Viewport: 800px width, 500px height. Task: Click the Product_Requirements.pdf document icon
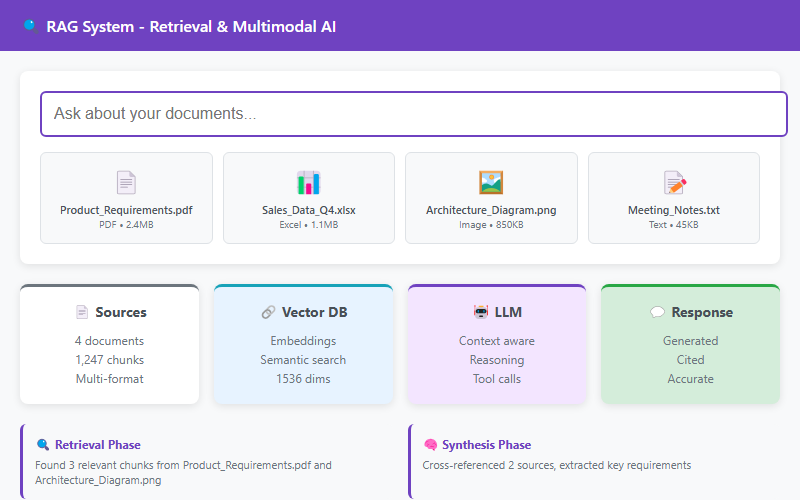pyautogui.click(x=126, y=183)
